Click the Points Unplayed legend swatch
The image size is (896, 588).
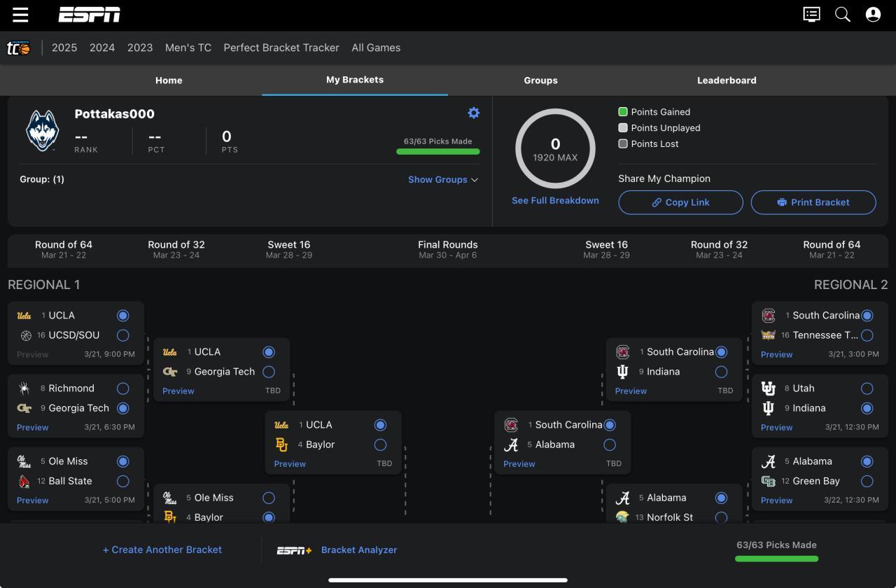point(623,127)
